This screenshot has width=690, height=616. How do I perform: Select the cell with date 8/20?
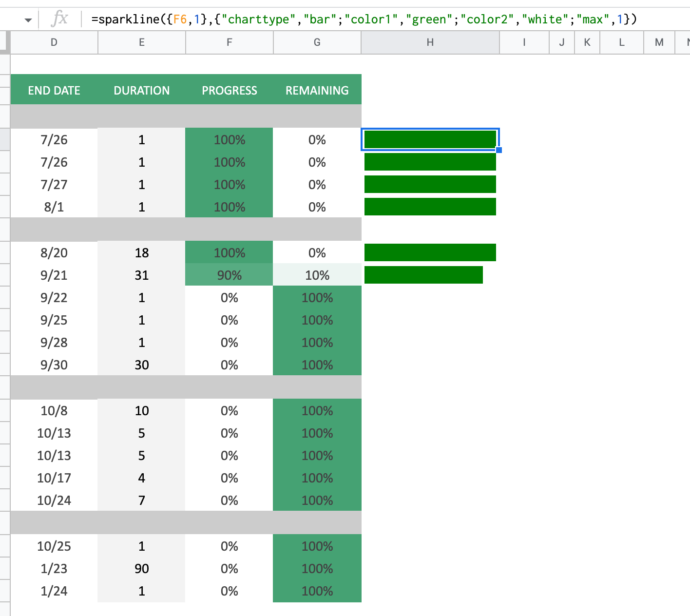point(54,252)
